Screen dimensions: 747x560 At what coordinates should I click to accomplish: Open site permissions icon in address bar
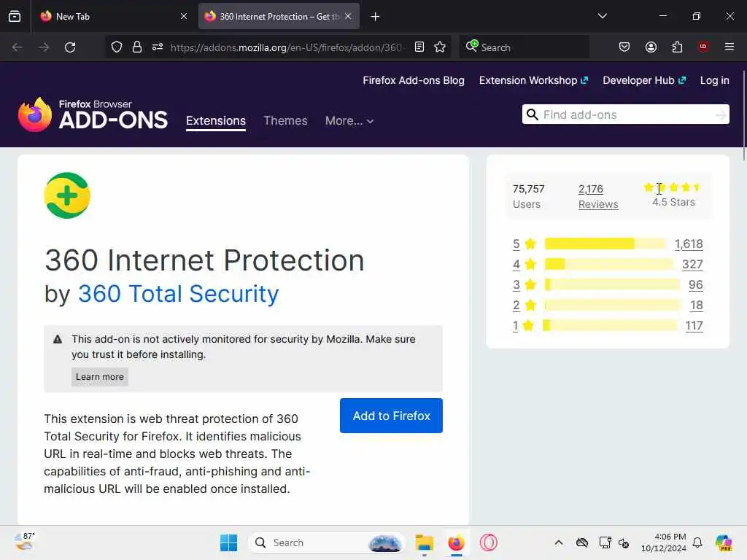click(x=158, y=47)
